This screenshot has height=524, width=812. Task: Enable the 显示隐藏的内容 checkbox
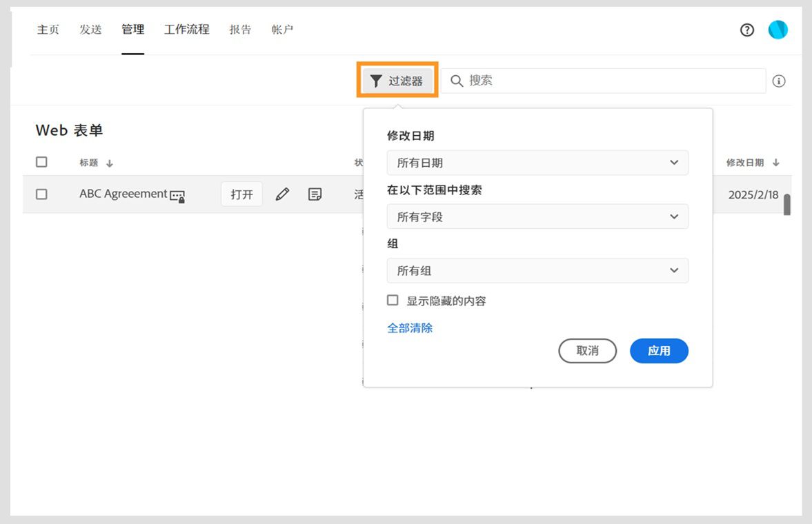point(393,299)
